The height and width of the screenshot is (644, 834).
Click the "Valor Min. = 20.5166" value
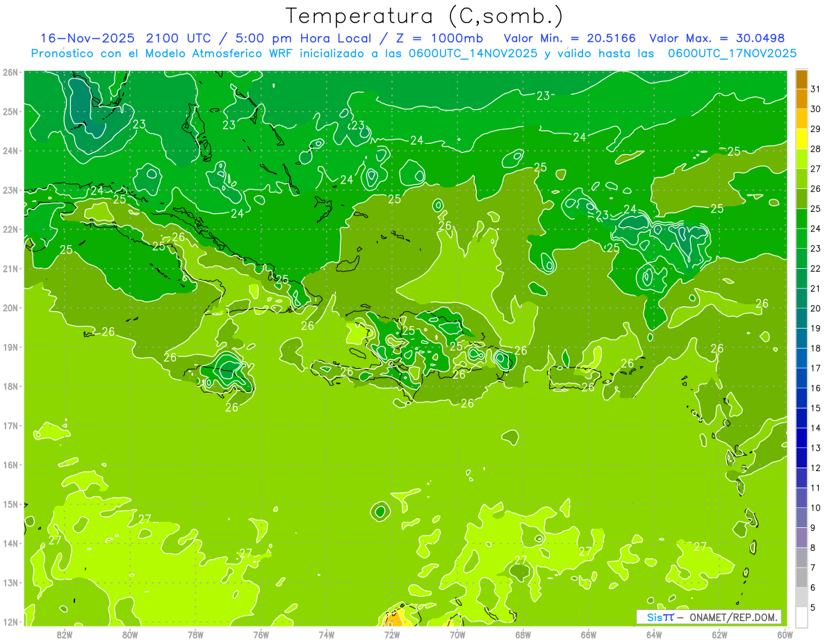(570, 38)
